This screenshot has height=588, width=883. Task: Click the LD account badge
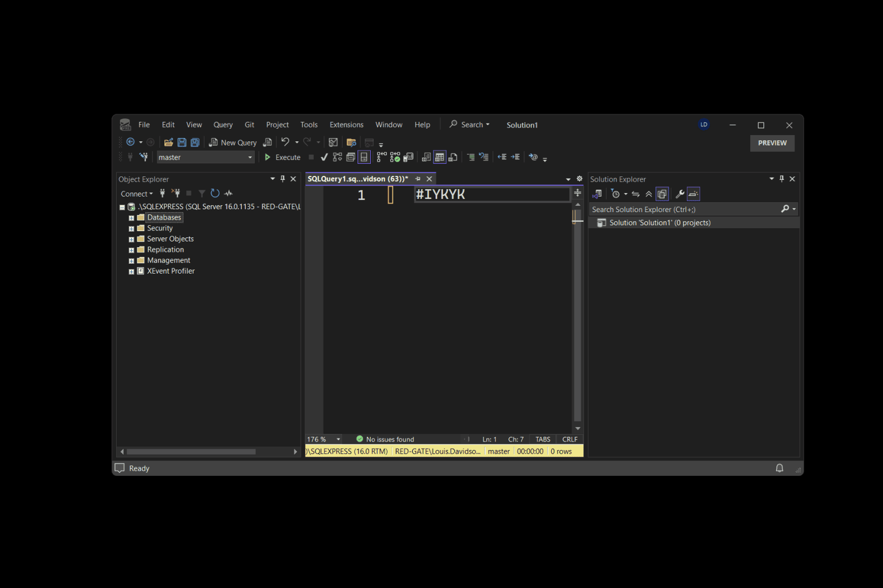tap(704, 125)
